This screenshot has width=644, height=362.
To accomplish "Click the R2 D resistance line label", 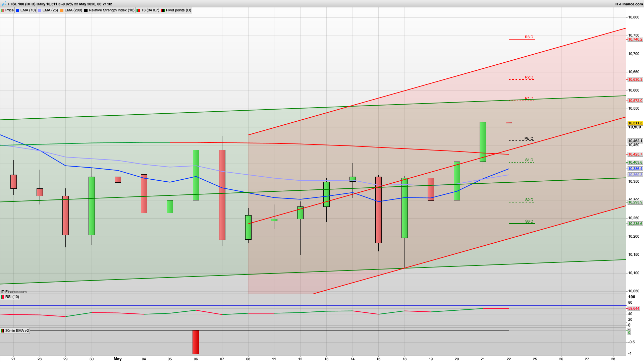I will [529, 77].
